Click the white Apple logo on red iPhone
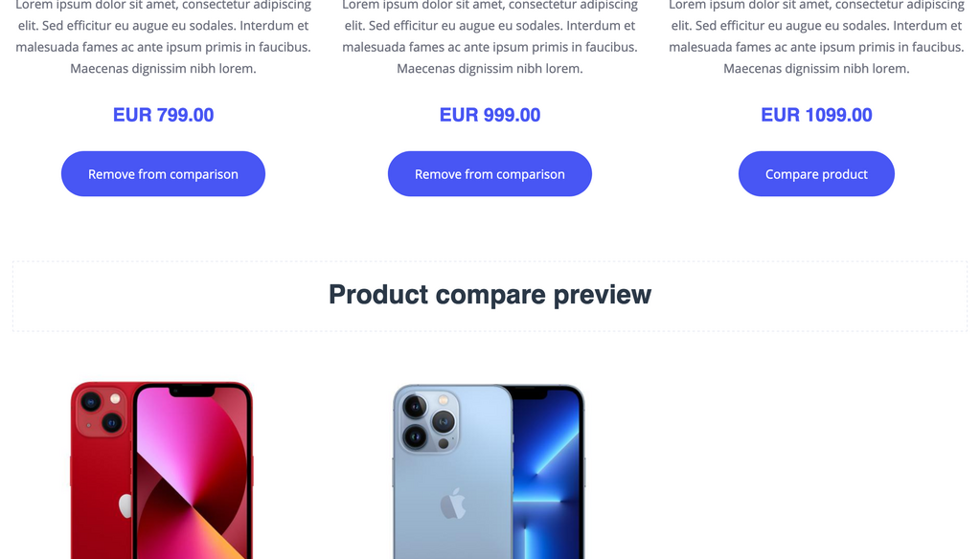 coord(126,506)
